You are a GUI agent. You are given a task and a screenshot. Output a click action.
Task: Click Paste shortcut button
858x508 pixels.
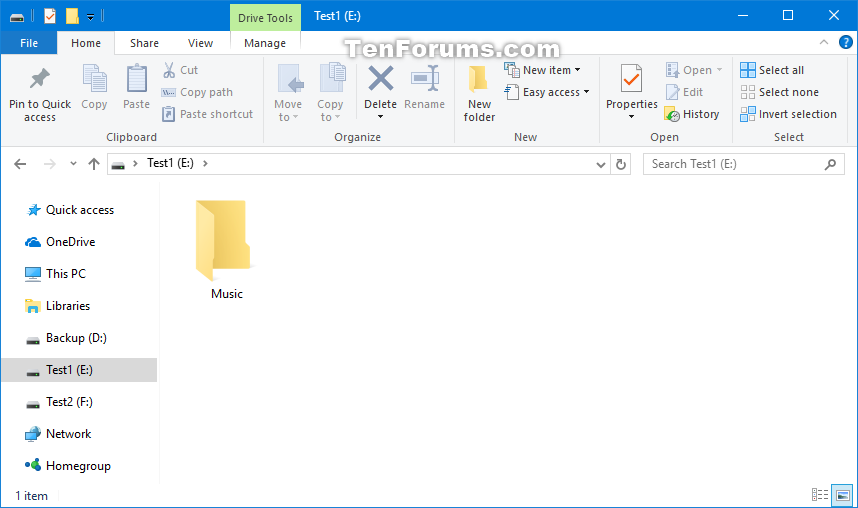click(207, 114)
